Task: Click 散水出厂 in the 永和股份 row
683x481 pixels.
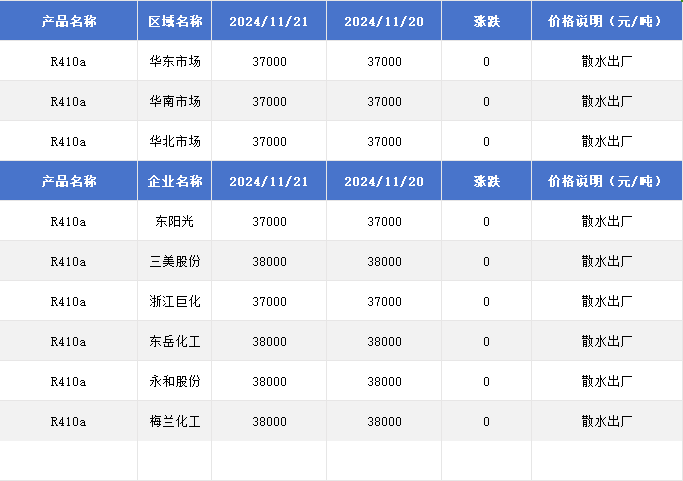Action: [607, 382]
